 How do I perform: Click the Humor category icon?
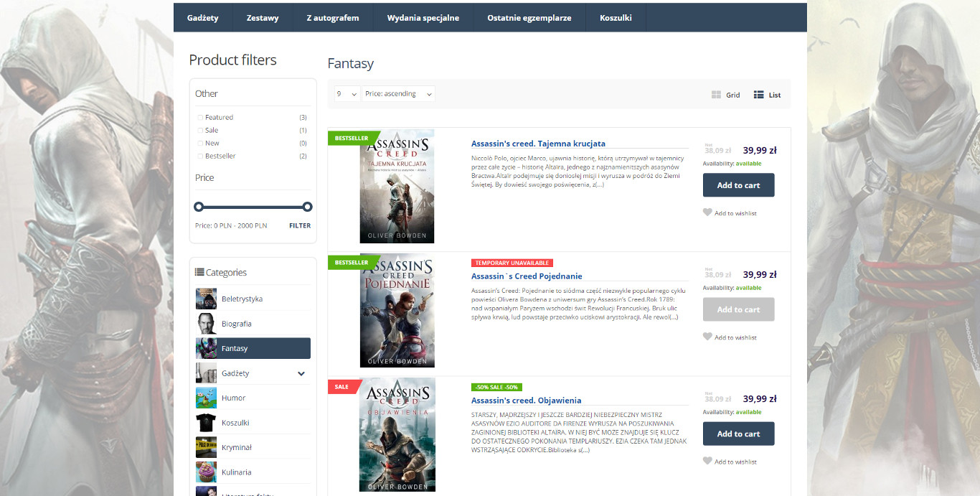206,398
